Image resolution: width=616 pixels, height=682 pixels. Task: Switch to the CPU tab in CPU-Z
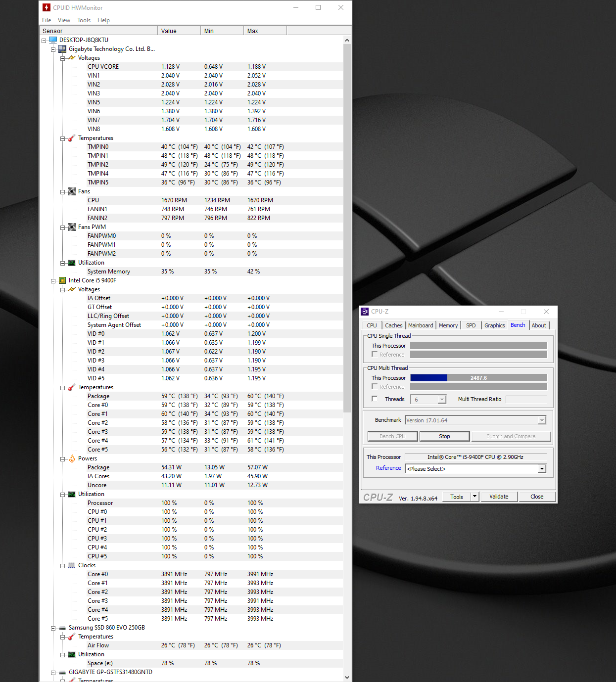[372, 325]
